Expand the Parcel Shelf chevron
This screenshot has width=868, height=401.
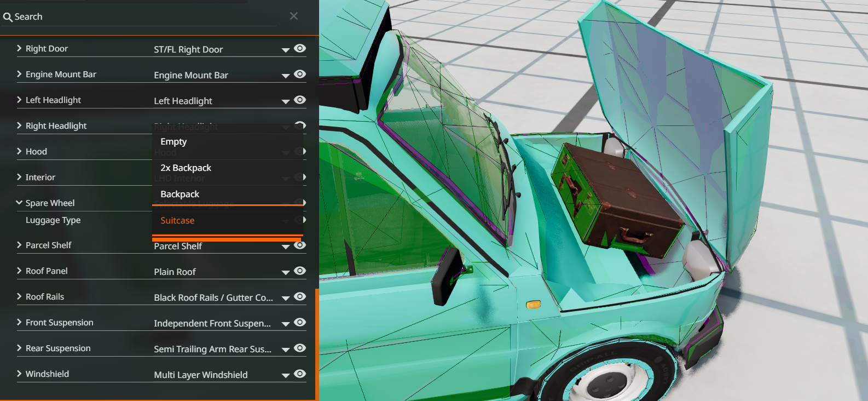[19, 245]
